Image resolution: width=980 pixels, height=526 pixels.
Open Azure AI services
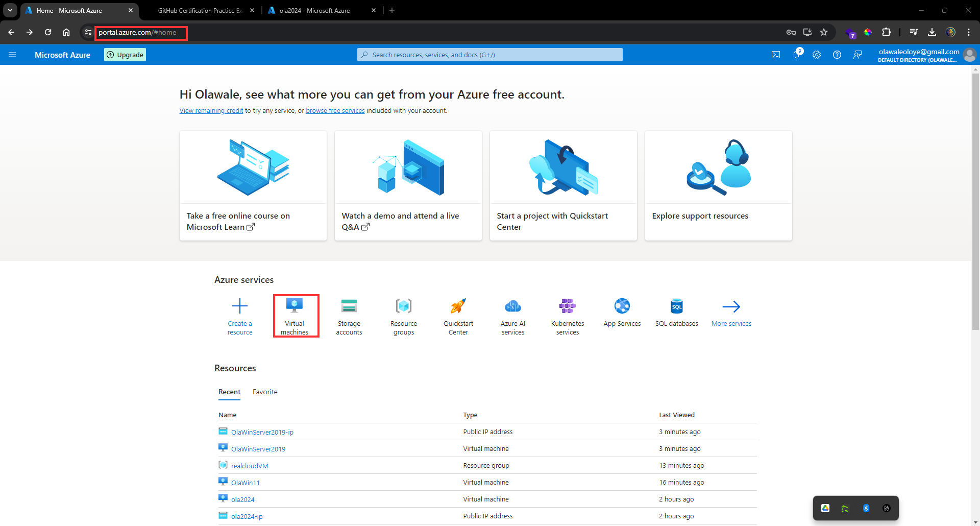[x=513, y=316]
